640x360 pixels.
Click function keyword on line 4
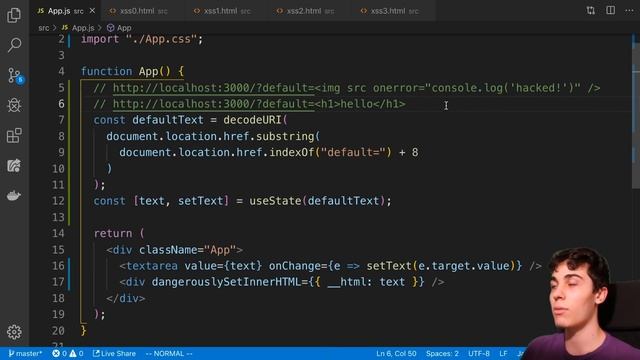tap(107, 71)
